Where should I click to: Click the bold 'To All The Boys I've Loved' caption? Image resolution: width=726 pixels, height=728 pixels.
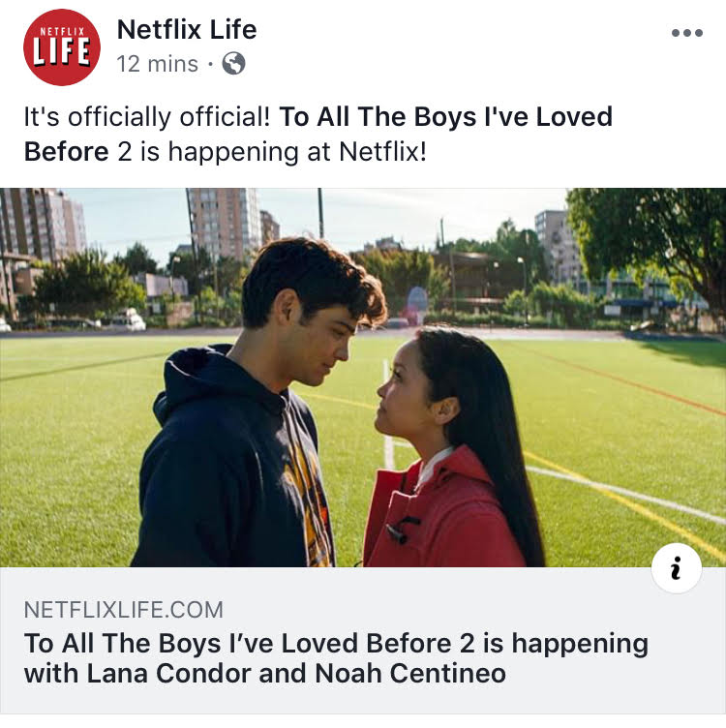pyautogui.click(x=445, y=116)
